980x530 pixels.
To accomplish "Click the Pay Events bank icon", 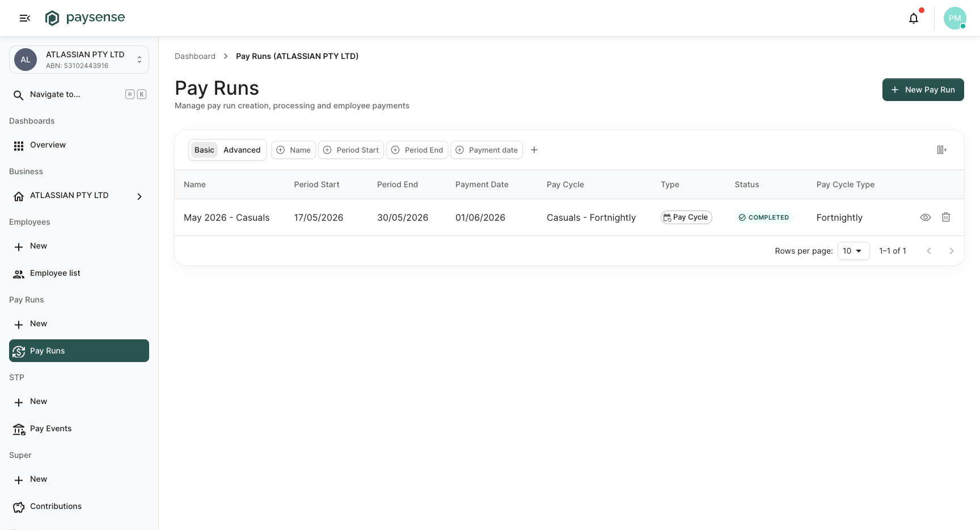I will click(x=19, y=430).
